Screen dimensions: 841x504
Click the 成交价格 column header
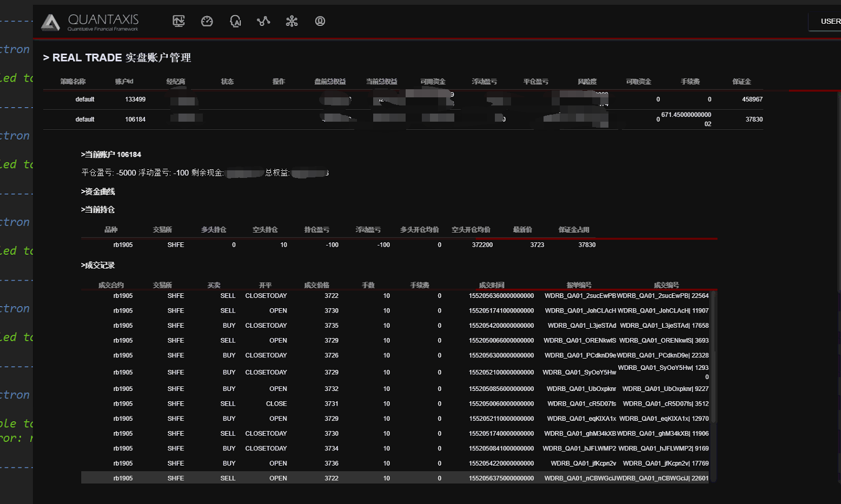pos(316,285)
